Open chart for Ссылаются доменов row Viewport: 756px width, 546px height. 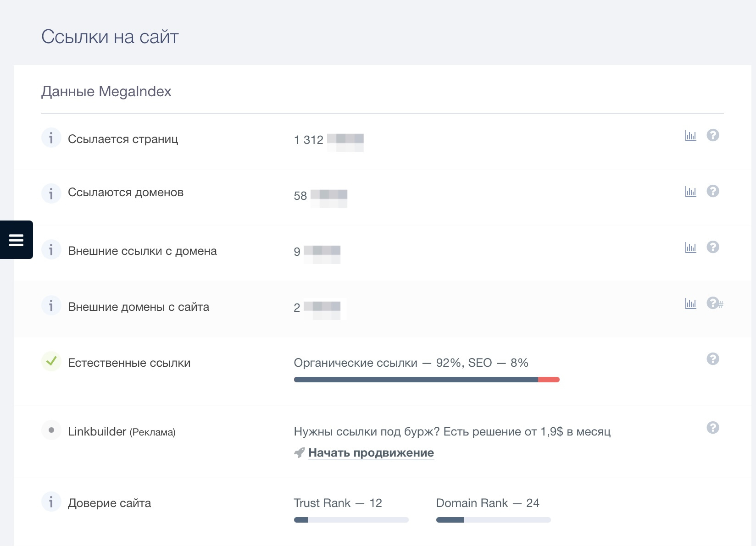coord(690,192)
